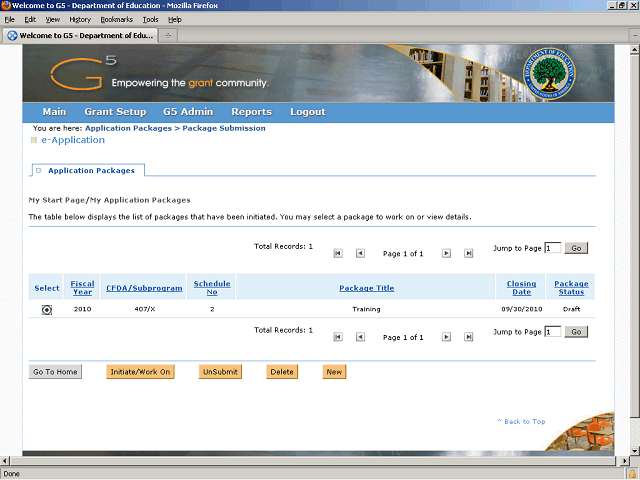Sort by Package Title column
Viewport: 640px width, 480px height.
pyautogui.click(x=367, y=288)
